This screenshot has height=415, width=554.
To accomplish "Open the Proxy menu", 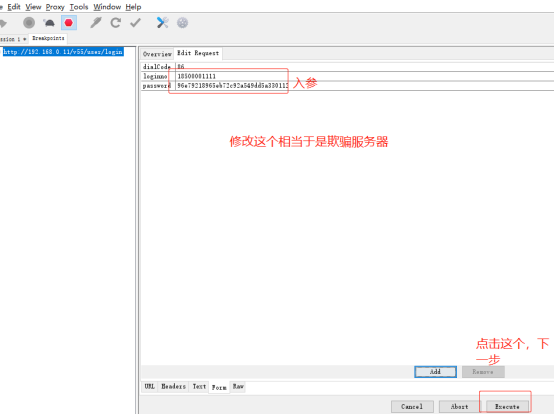I will 55,7.
